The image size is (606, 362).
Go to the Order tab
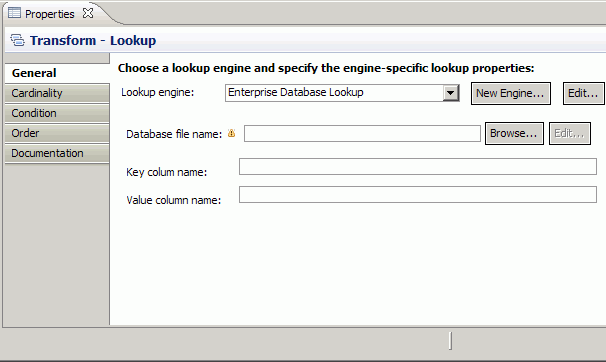57,133
